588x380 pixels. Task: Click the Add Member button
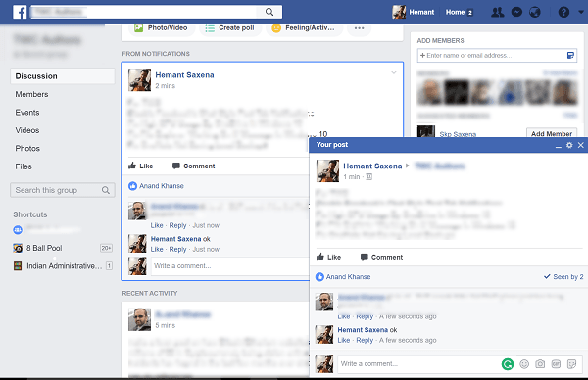pyautogui.click(x=552, y=133)
